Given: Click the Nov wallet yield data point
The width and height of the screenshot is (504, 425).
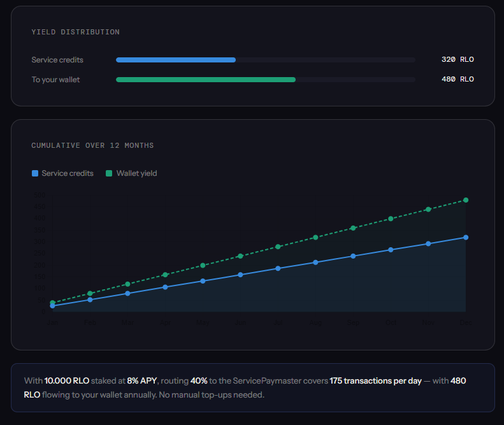Looking at the screenshot, I should click(x=428, y=209).
